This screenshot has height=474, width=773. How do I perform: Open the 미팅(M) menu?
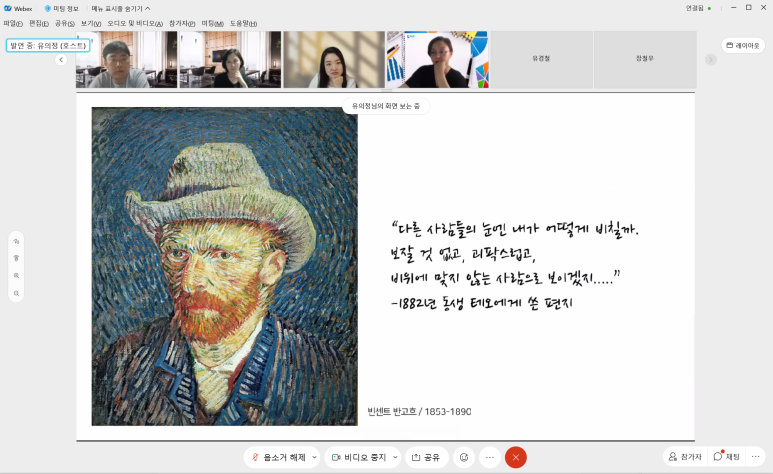[212, 23]
